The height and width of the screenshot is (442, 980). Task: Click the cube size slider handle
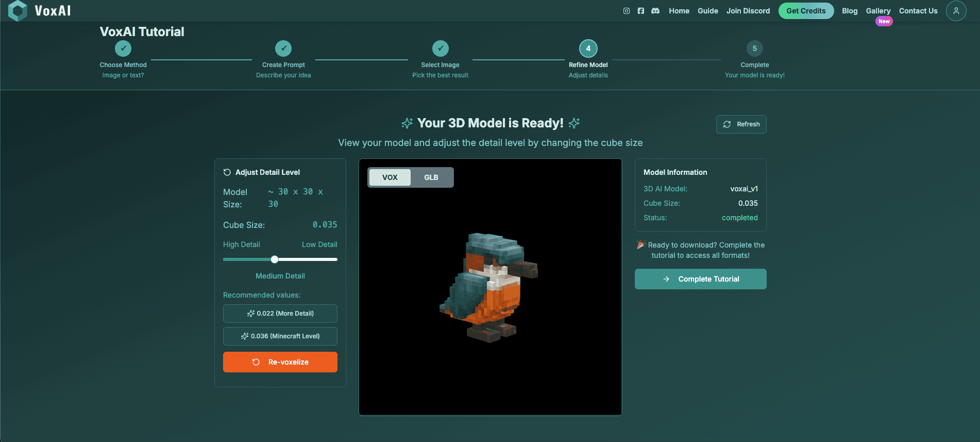point(275,259)
